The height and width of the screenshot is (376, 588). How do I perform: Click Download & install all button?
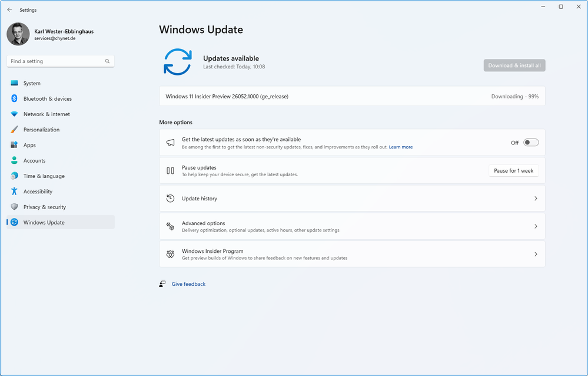pos(514,65)
